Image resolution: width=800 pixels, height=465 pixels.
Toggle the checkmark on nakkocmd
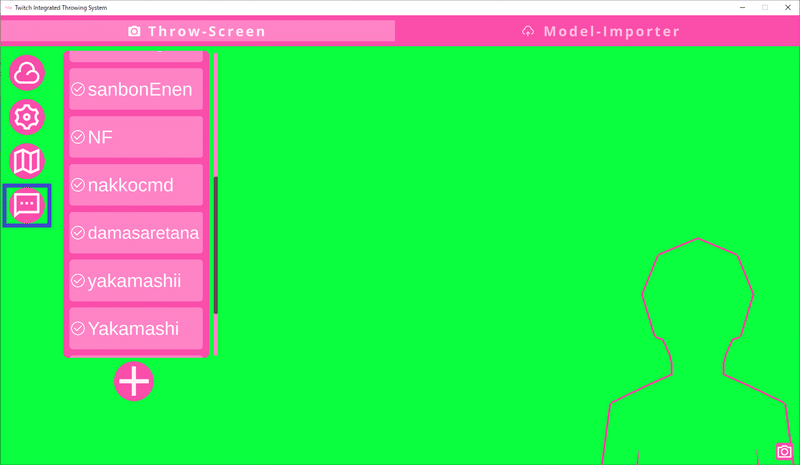pyautogui.click(x=78, y=185)
